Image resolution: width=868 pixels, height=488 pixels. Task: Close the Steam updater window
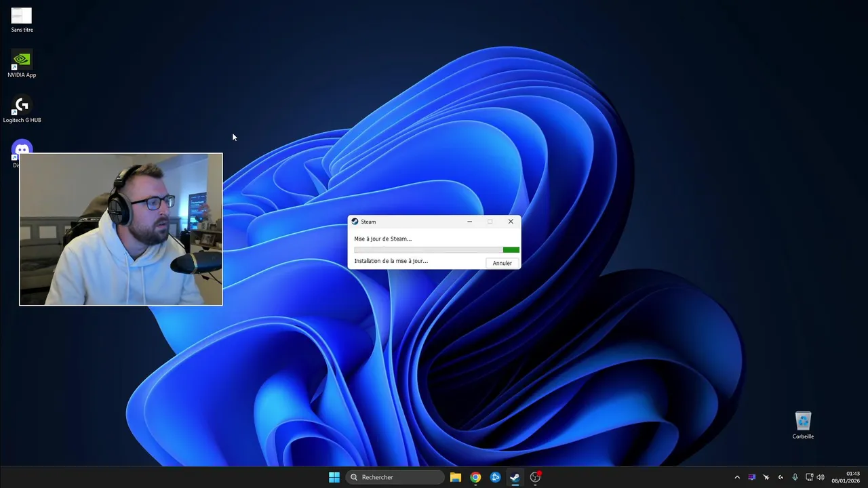pyautogui.click(x=511, y=222)
